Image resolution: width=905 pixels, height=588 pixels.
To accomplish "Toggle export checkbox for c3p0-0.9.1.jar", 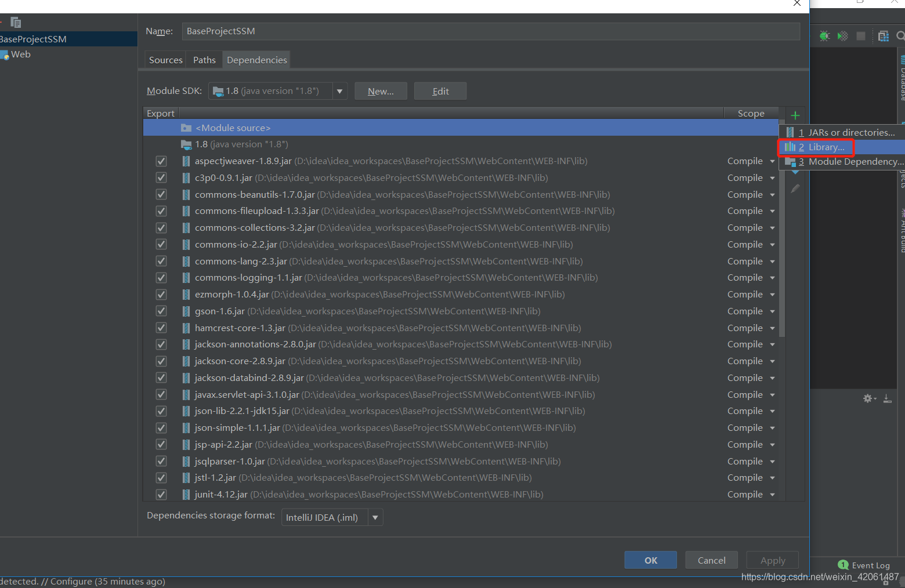I will click(x=161, y=178).
